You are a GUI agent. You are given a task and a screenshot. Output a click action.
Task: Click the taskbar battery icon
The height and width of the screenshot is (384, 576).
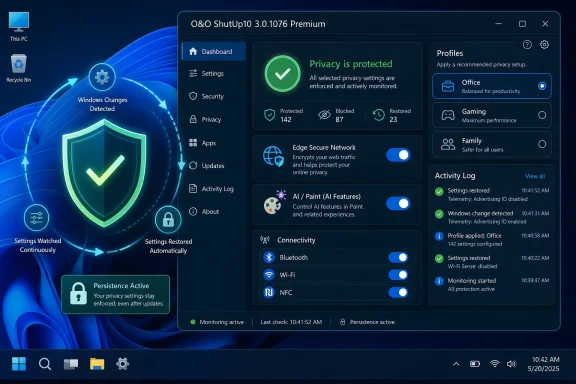[x=475, y=364]
